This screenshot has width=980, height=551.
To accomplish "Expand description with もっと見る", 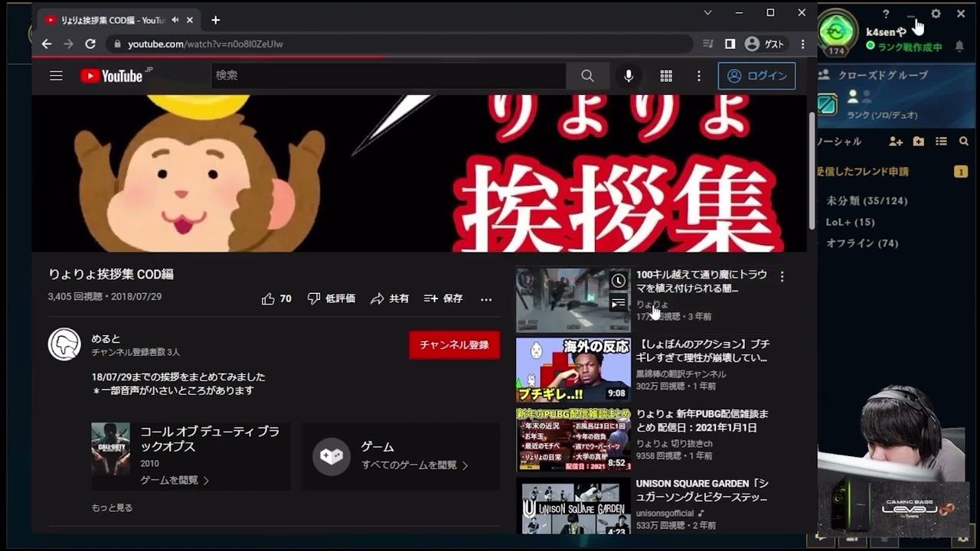I will point(112,507).
